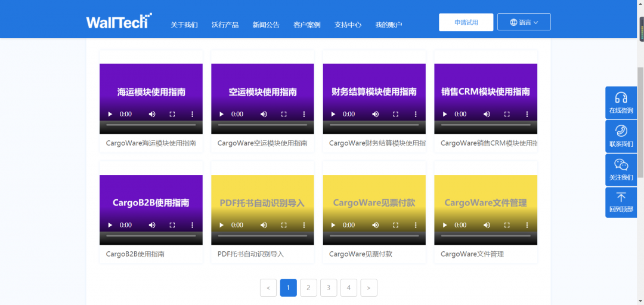Open the 销售CRM模块使用指南 video options menu
Image resolution: width=644 pixels, height=305 pixels.
tap(527, 114)
